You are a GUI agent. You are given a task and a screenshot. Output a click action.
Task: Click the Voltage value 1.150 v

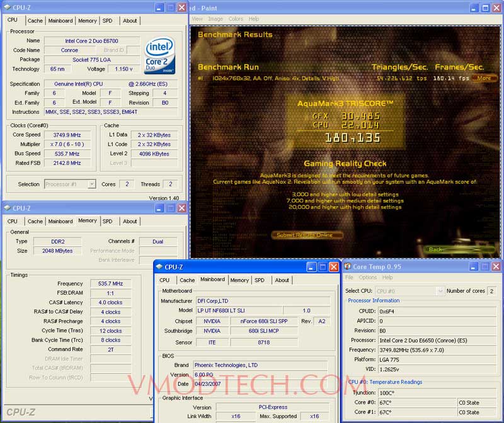[123, 69]
